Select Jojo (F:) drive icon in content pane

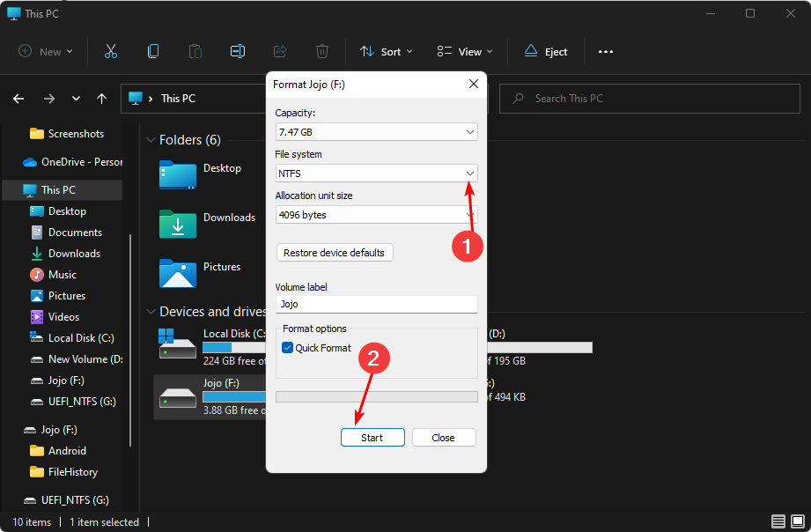(177, 397)
